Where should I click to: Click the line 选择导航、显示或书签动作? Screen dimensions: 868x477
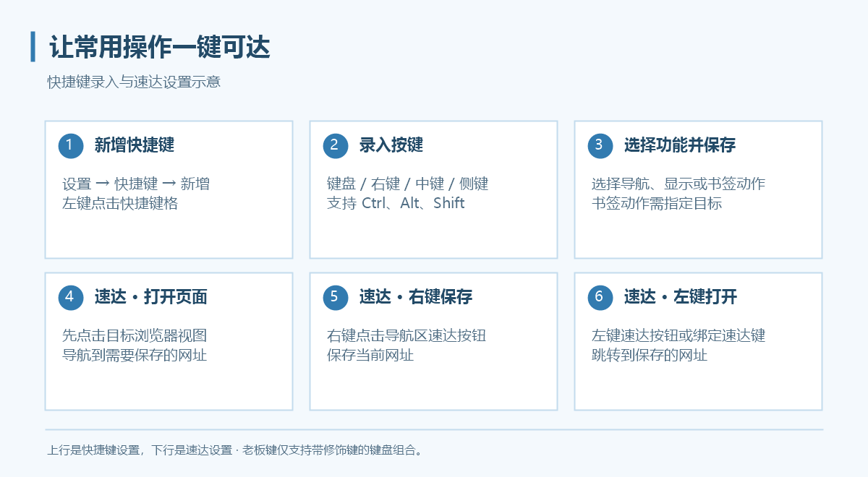(678, 184)
